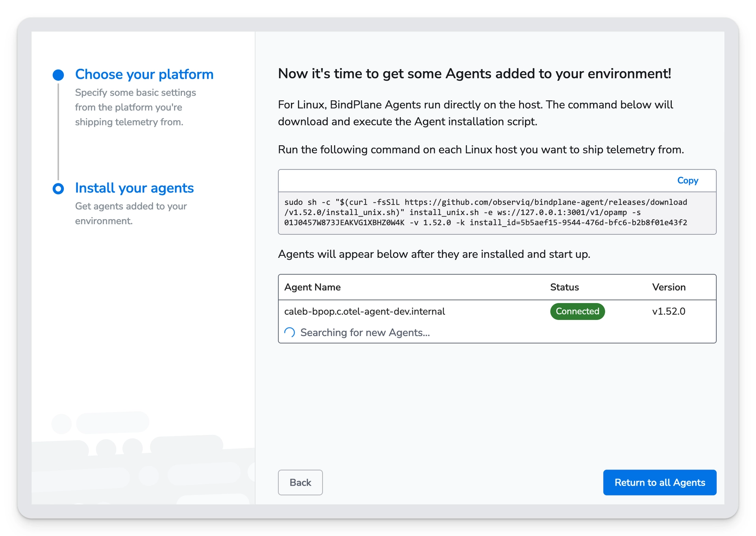Click the loading spinner next to Searching for new Agents
This screenshot has width=756, height=536.
click(x=289, y=333)
